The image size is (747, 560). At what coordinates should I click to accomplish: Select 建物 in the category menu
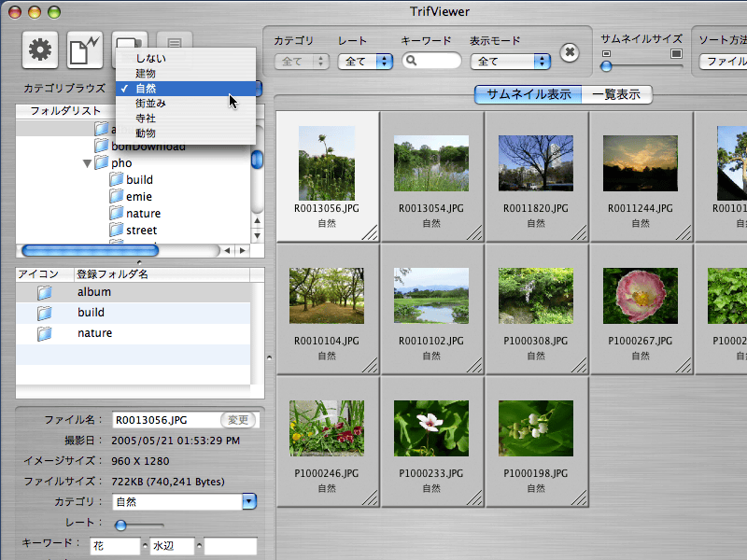pyautogui.click(x=186, y=74)
